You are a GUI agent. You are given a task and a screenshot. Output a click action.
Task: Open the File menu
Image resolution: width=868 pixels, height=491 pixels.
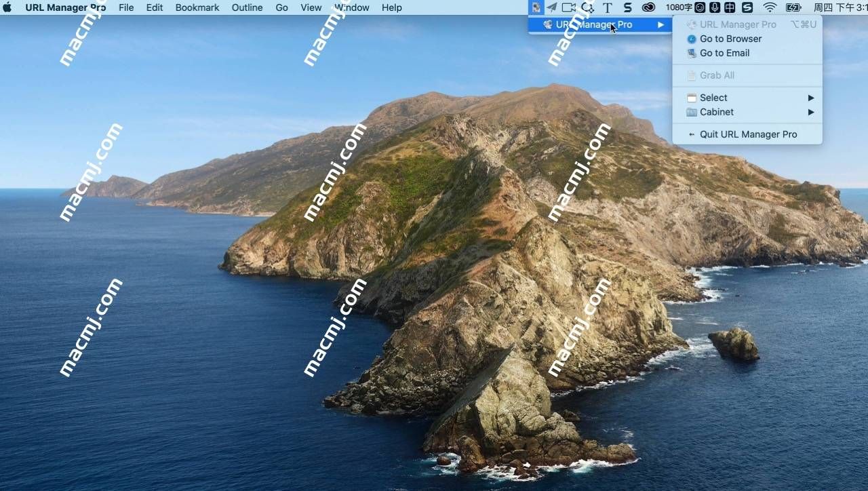[x=126, y=7]
